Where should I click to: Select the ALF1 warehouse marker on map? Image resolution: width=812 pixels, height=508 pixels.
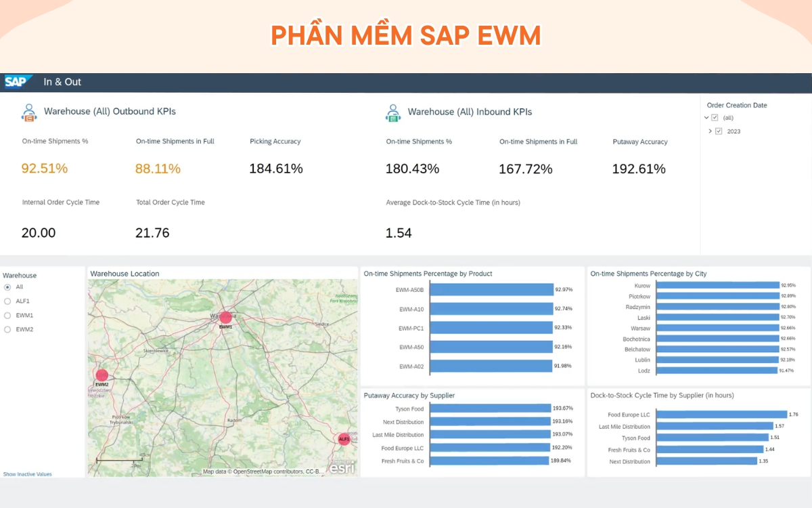[x=344, y=439]
